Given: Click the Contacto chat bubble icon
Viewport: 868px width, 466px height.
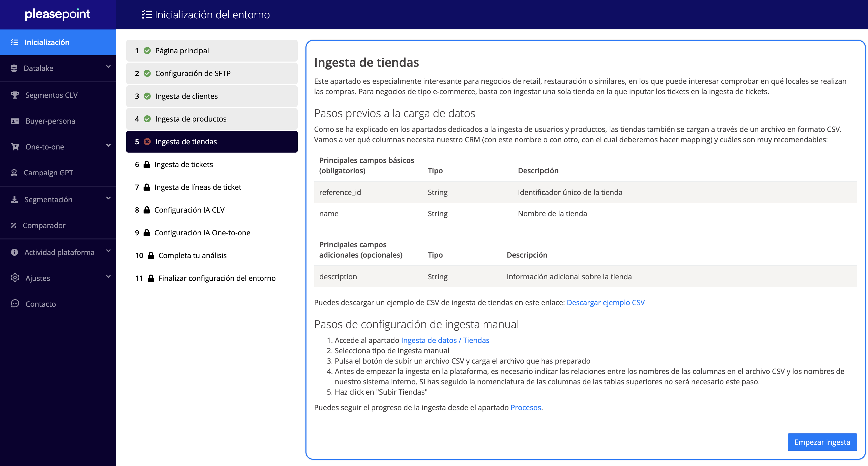Looking at the screenshot, I should pos(14,304).
